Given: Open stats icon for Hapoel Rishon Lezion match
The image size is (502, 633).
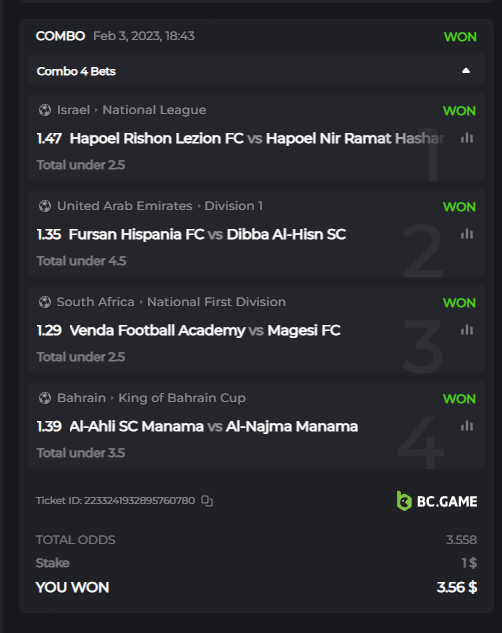Looking at the screenshot, I should 467,138.
